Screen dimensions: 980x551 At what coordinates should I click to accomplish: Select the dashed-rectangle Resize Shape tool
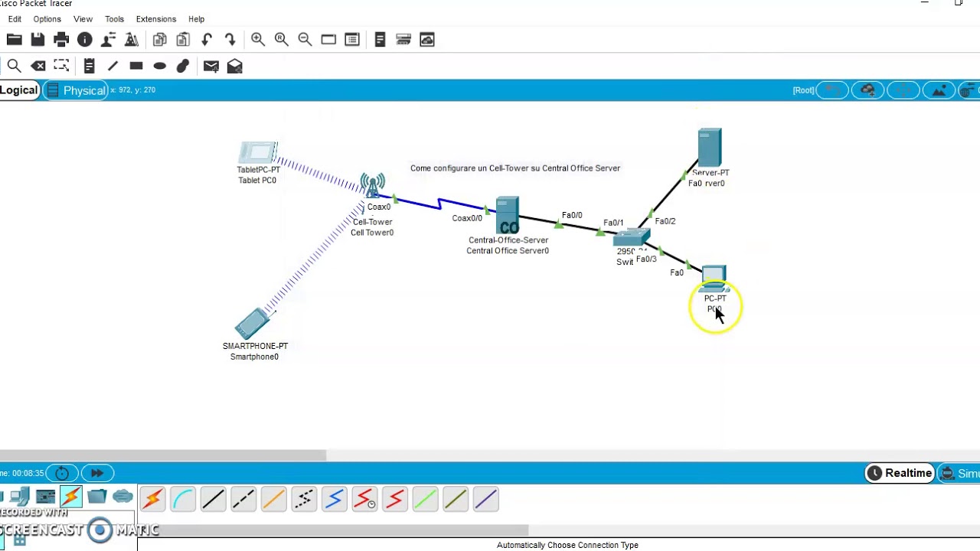[x=61, y=66]
